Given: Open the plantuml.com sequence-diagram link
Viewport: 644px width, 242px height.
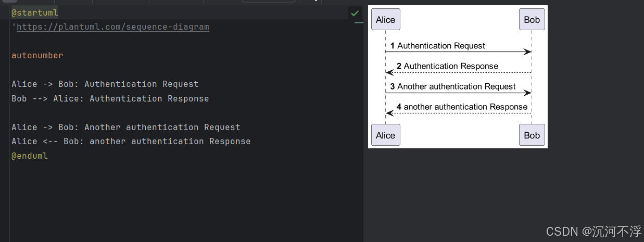Looking at the screenshot, I should coord(112,27).
